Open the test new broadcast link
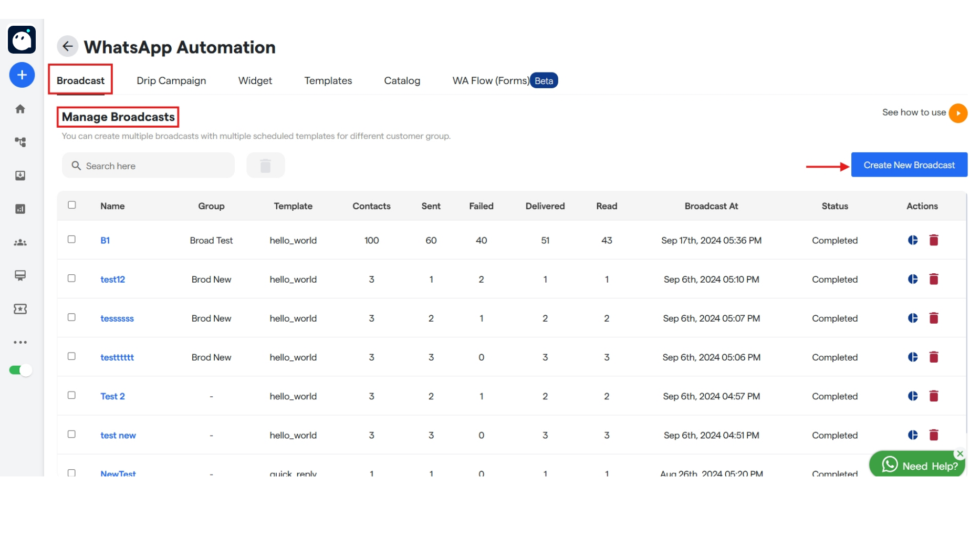The image size is (980, 536). [118, 435]
